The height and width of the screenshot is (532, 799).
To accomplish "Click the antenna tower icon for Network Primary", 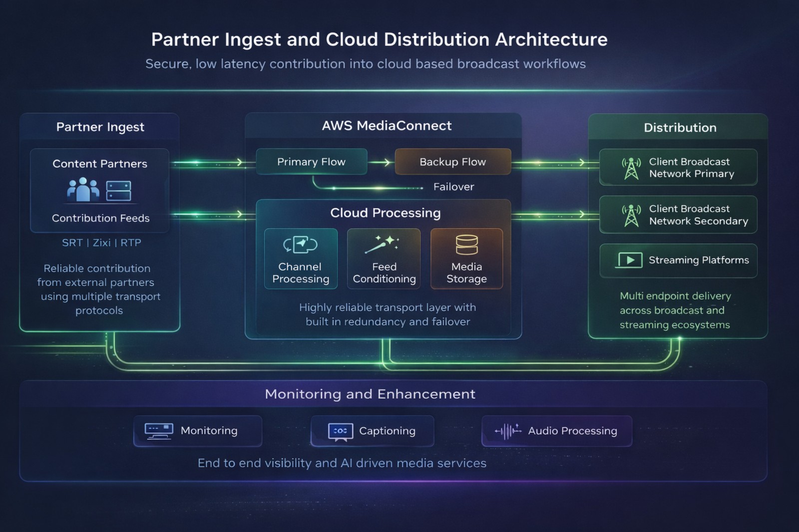I will 631,168.
